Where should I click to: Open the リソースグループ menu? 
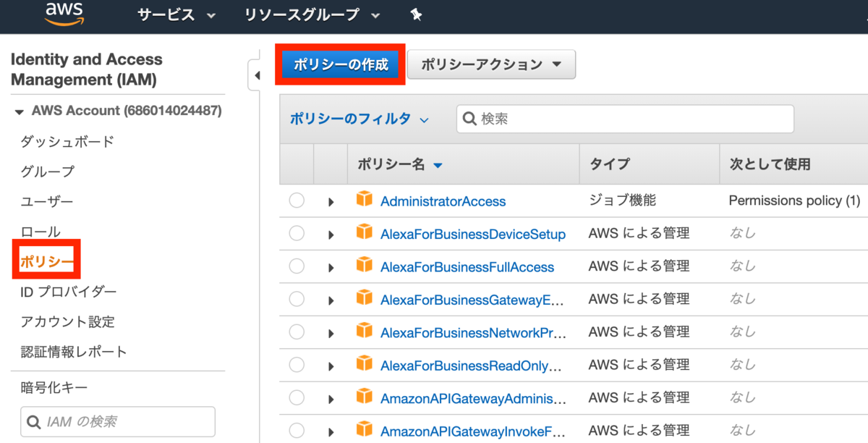(x=312, y=14)
